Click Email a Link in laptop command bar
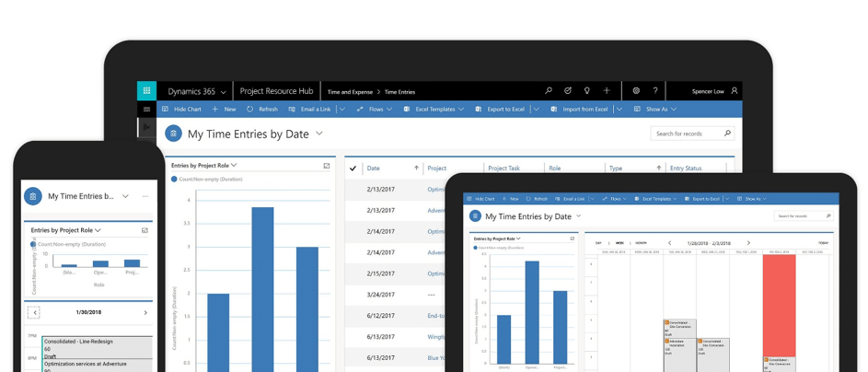Viewport: 868px width, 372px height. pyautogui.click(x=310, y=109)
